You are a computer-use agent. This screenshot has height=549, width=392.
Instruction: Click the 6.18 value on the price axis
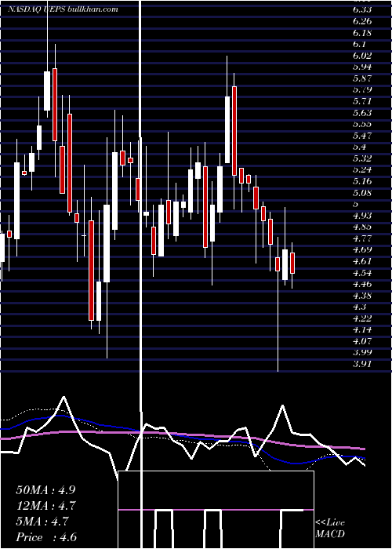362,33
